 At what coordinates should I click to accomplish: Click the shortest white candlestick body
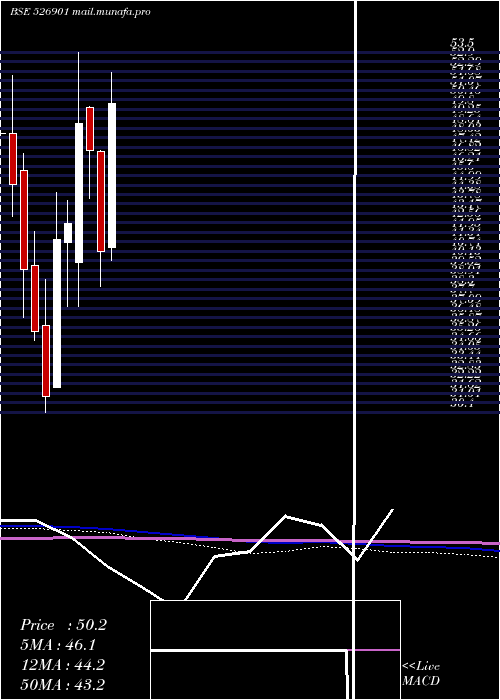tap(68, 233)
